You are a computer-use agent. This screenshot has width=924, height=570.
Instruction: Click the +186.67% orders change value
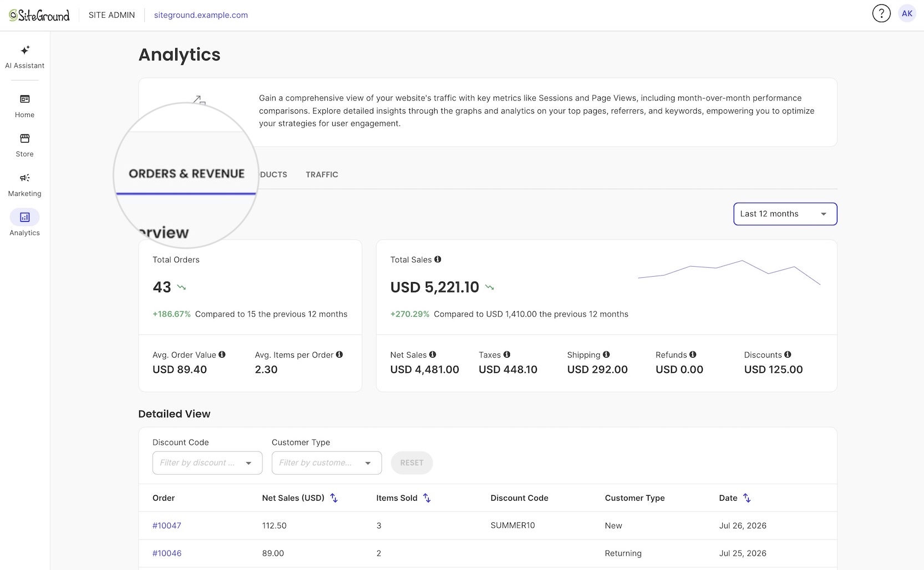tap(171, 314)
